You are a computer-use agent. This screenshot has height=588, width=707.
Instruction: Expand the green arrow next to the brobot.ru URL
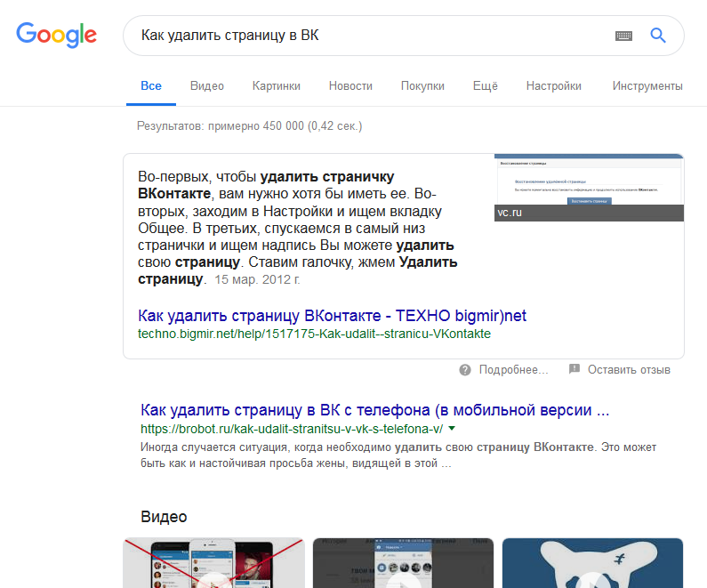(x=452, y=429)
